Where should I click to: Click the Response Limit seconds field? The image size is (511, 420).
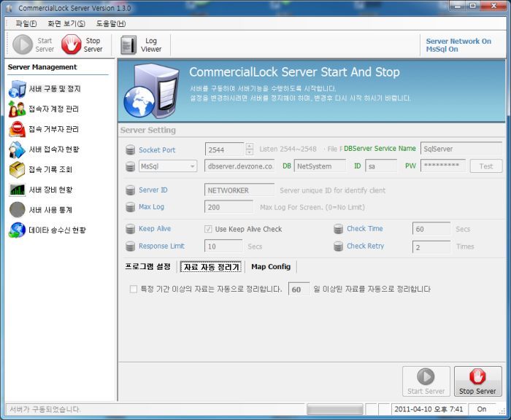click(x=223, y=246)
